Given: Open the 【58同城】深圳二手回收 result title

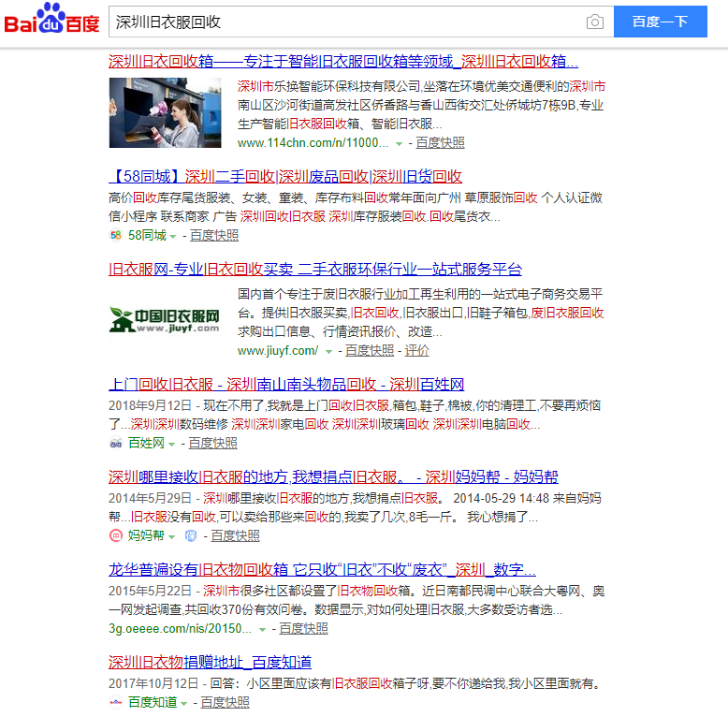Looking at the screenshot, I should click(x=285, y=177).
